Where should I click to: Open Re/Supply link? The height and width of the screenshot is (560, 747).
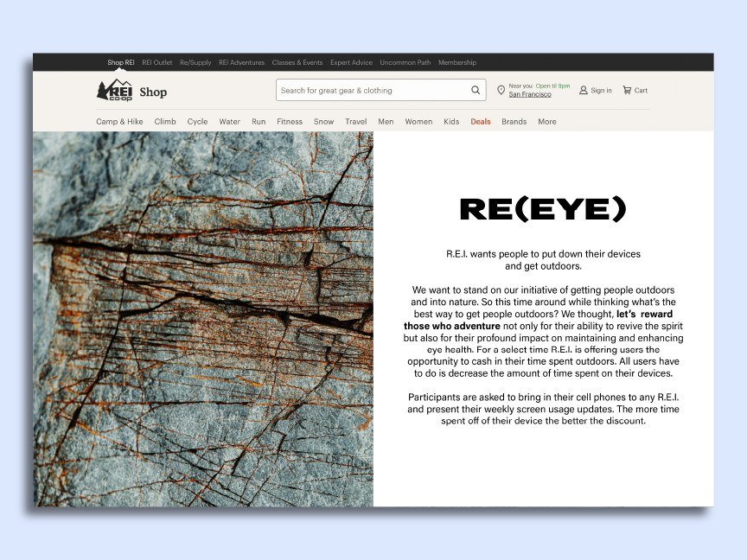coord(195,62)
